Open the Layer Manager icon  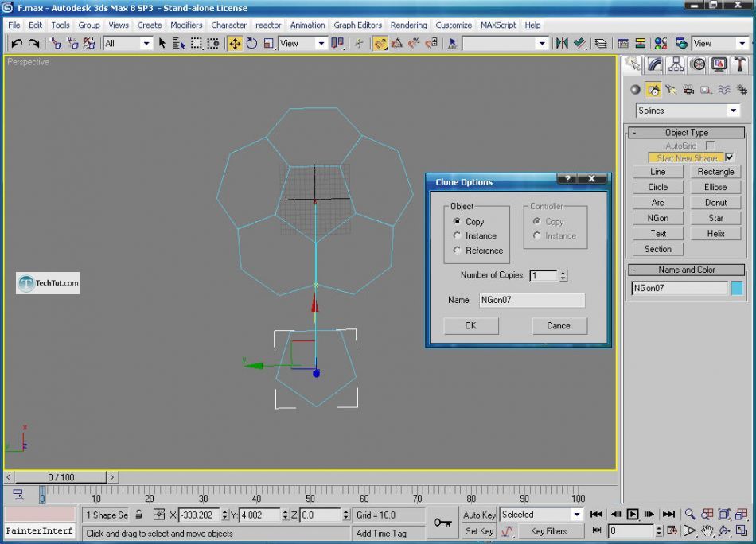click(x=601, y=44)
